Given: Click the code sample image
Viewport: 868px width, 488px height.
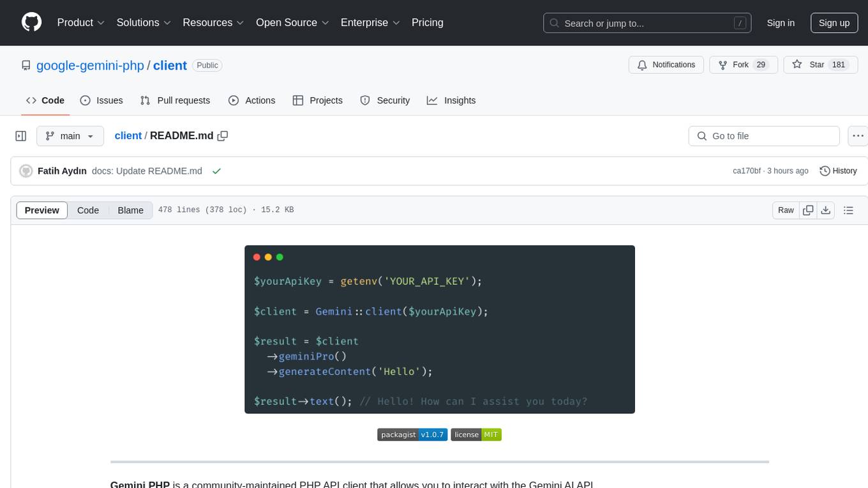Looking at the screenshot, I should tap(440, 330).
